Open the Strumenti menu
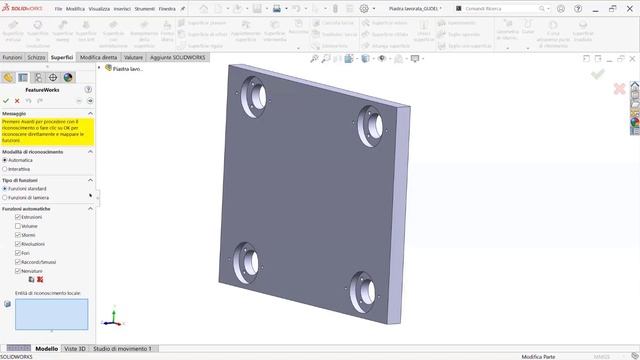 144,9
